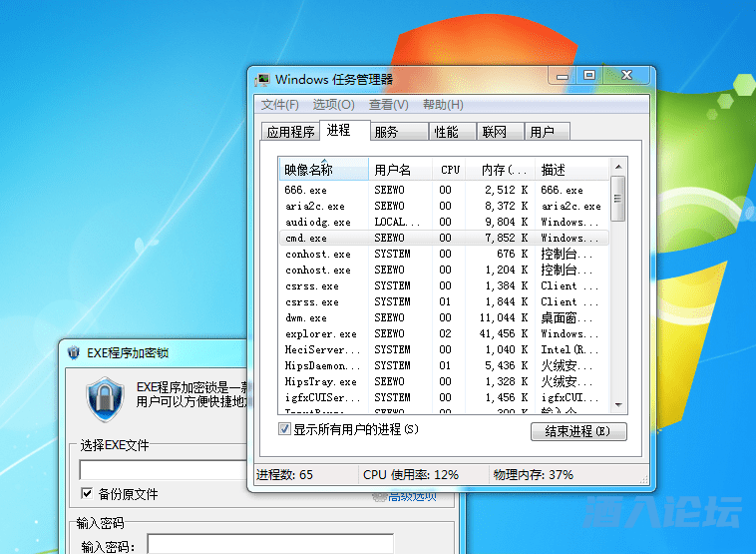Sort processes by CPU column header
756x554 pixels.
[x=450, y=170]
